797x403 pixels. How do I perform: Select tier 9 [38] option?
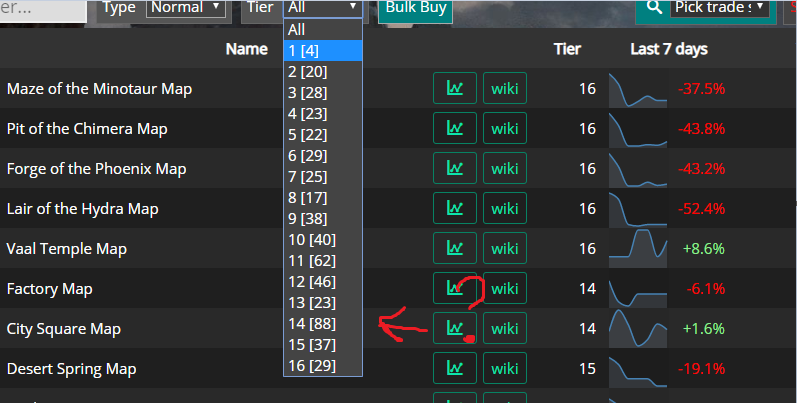323,219
